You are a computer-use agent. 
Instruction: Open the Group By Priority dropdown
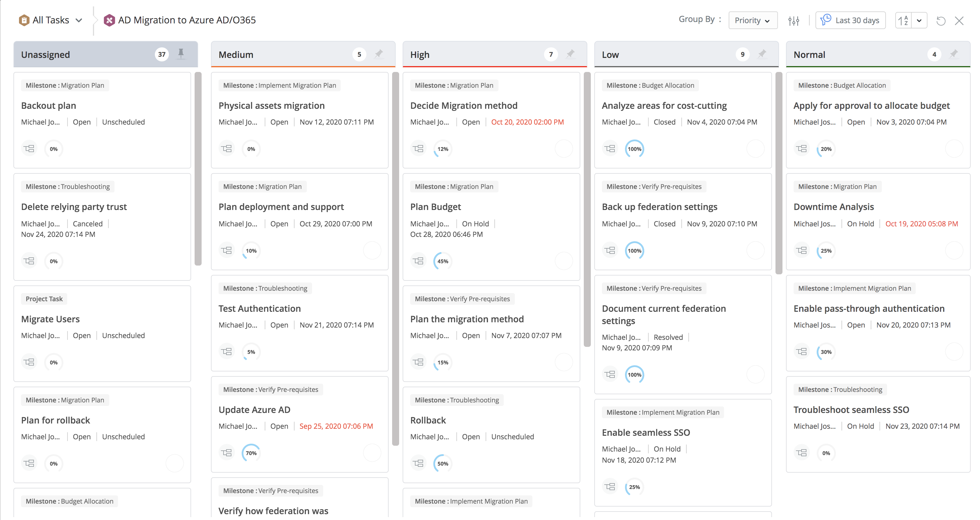pos(752,20)
